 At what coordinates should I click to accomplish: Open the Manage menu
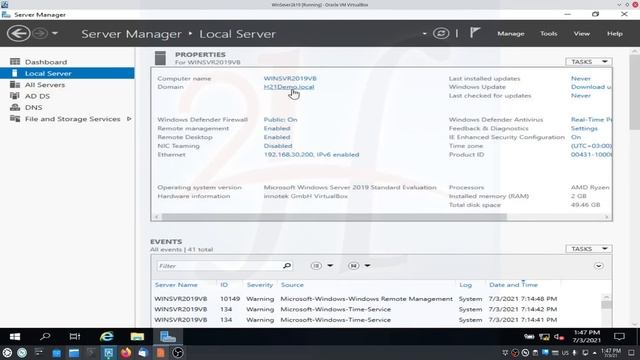click(511, 33)
